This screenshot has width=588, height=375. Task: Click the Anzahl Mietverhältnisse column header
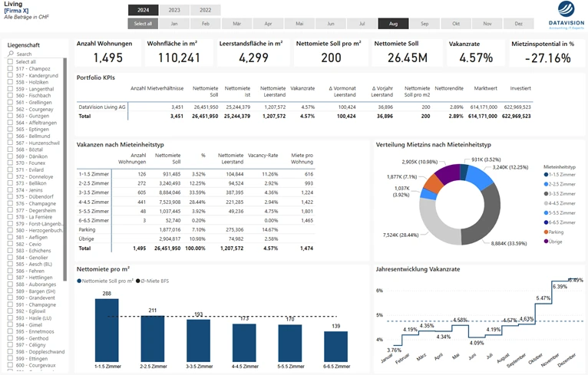157,88
